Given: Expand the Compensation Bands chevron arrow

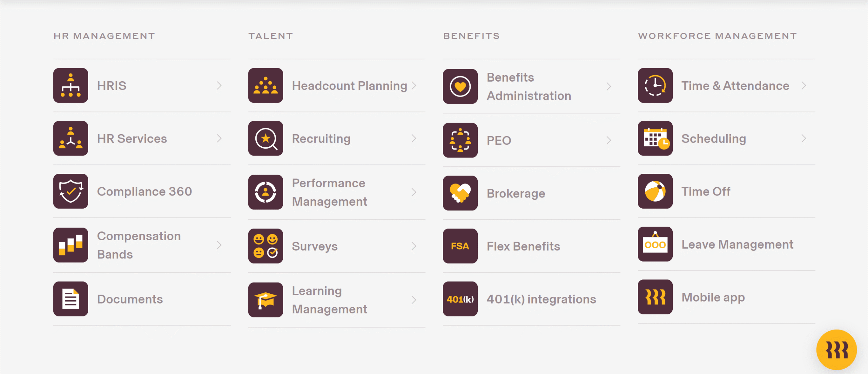Looking at the screenshot, I should 219,245.
